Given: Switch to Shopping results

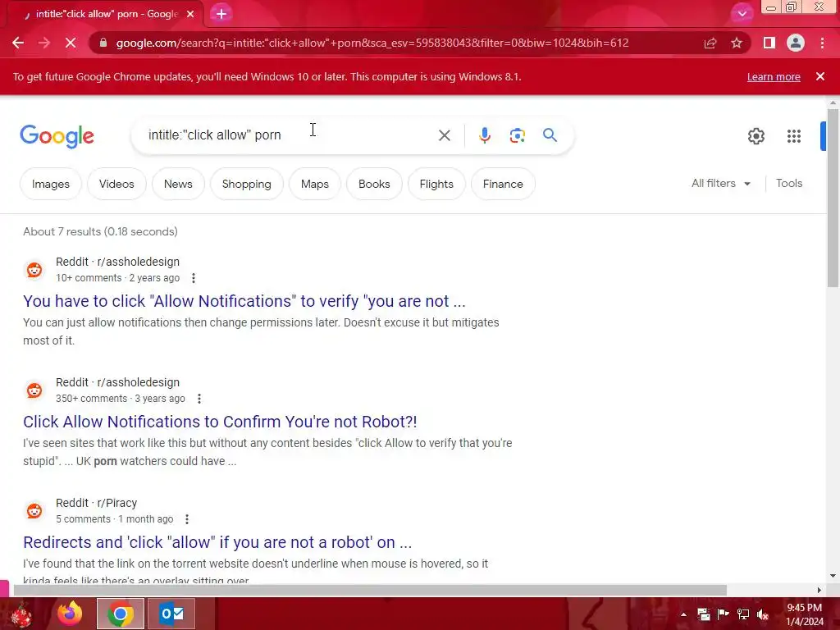Looking at the screenshot, I should tap(246, 184).
